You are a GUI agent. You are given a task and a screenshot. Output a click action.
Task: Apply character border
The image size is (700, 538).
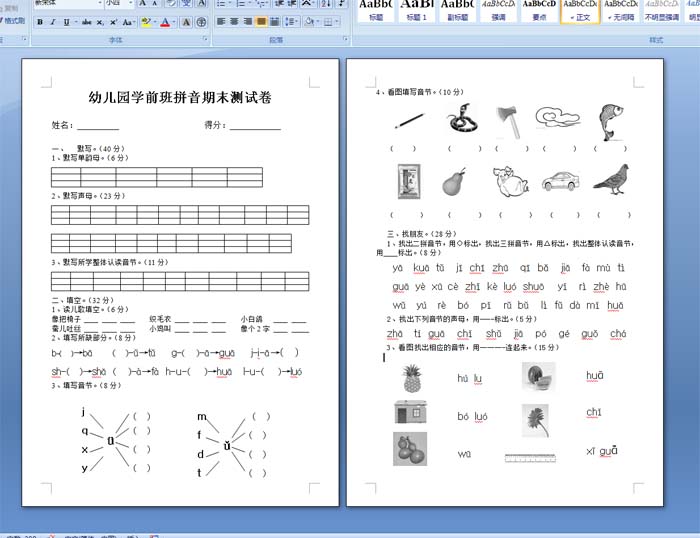(201, 3)
